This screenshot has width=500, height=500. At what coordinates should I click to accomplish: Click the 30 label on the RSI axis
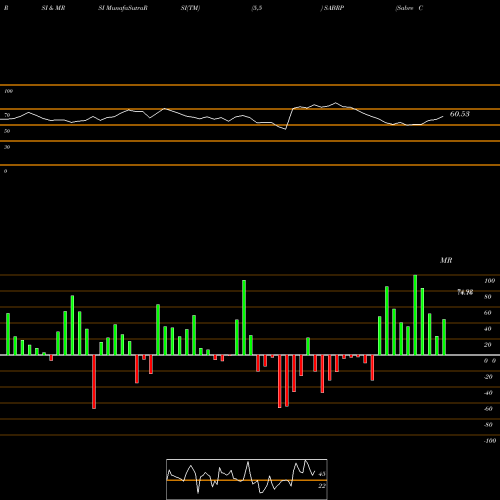click(x=7, y=147)
